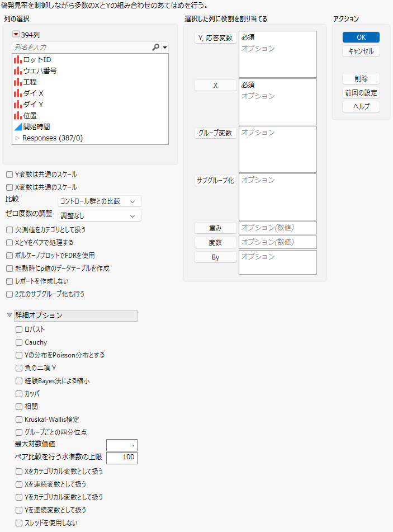
Task: Select the ダイ X column
Action: pos(29,93)
